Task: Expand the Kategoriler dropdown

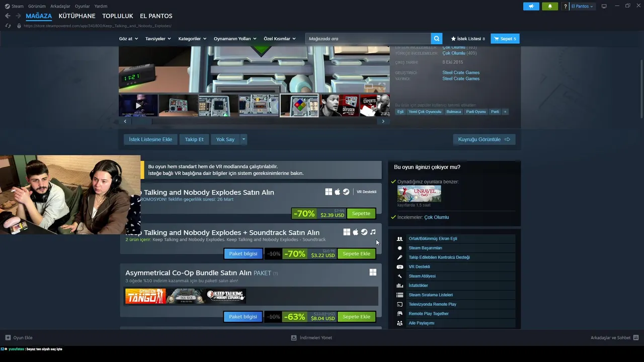Action: coord(192,39)
